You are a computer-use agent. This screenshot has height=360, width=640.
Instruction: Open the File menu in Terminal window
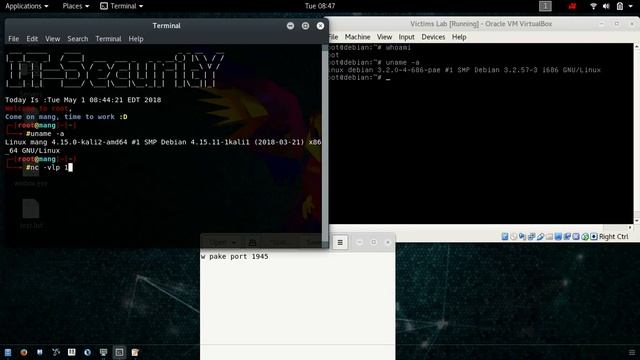13,39
